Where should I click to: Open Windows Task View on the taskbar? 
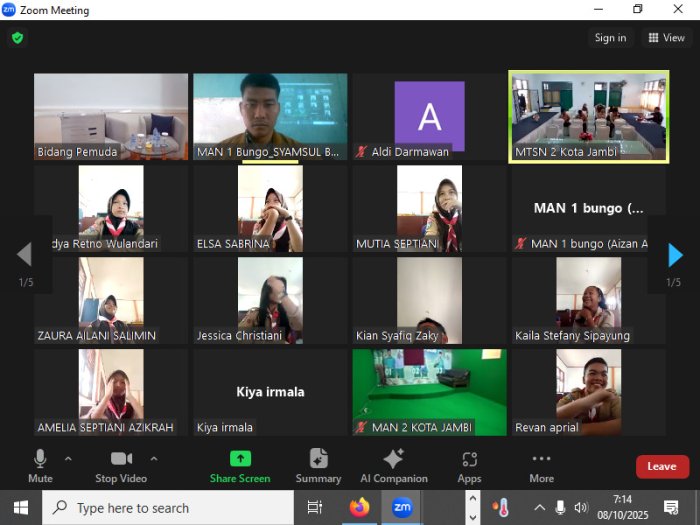click(x=315, y=508)
